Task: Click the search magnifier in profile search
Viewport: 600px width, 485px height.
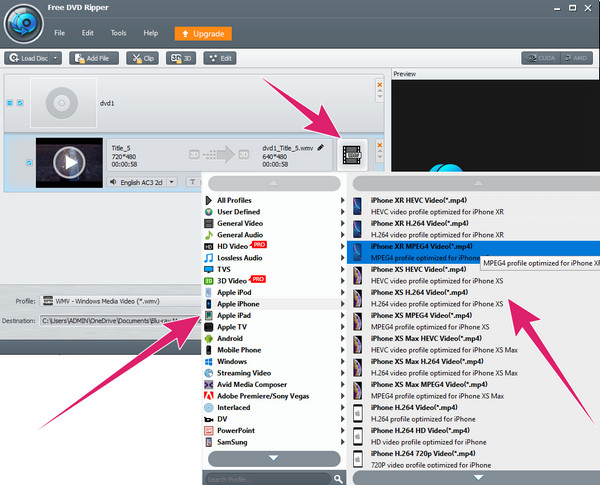Action: click(x=338, y=478)
